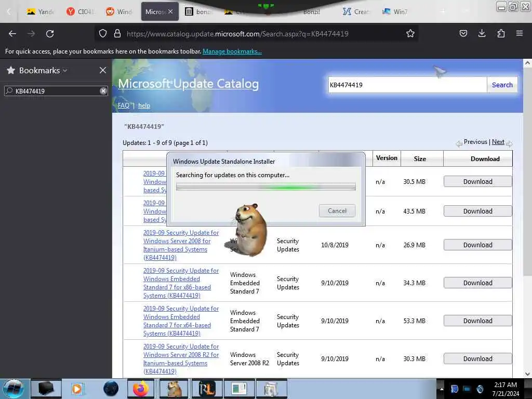Download the 26.9 MB Server 2008 update

(x=478, y=245)
